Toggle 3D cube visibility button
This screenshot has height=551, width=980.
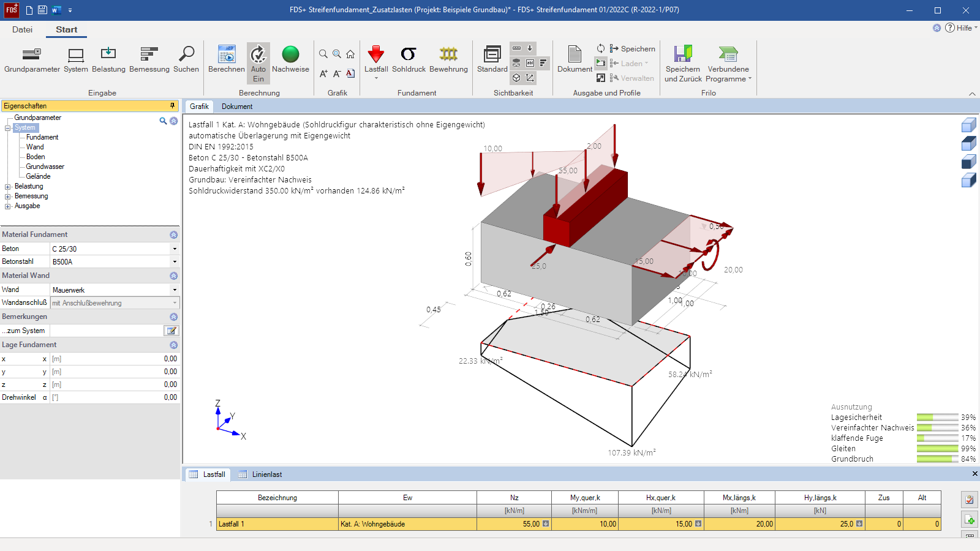[x=516, y=78]
